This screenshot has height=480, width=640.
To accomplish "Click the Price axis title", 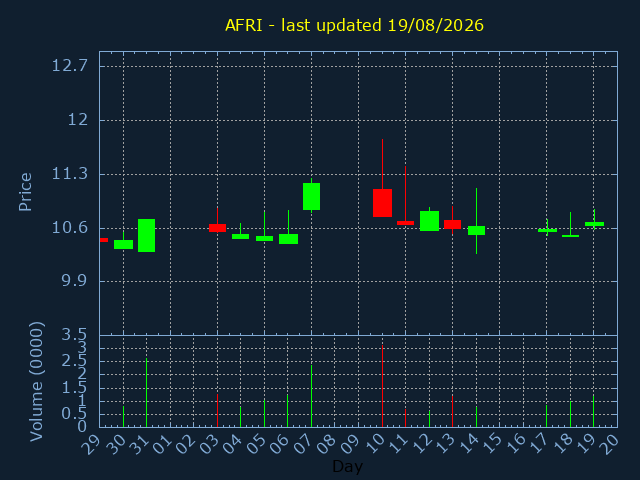I will (25, 192).
